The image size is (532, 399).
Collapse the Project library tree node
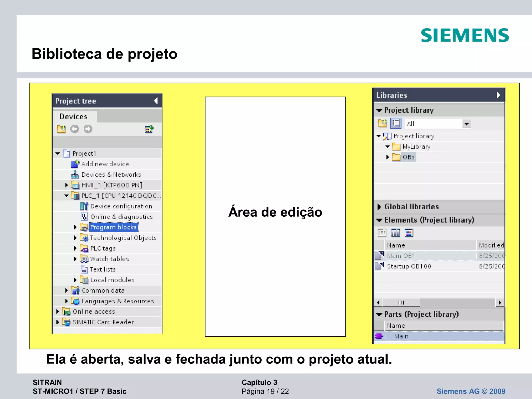coord(378,136)
